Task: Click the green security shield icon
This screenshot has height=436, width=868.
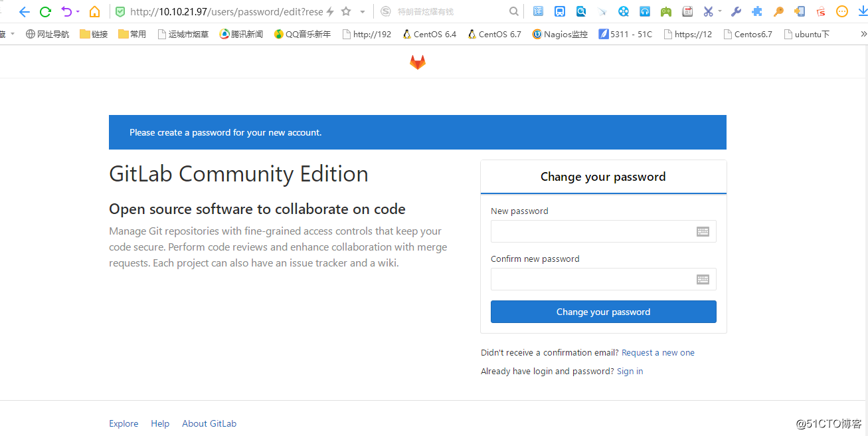Action: click(x=120, y=11)
